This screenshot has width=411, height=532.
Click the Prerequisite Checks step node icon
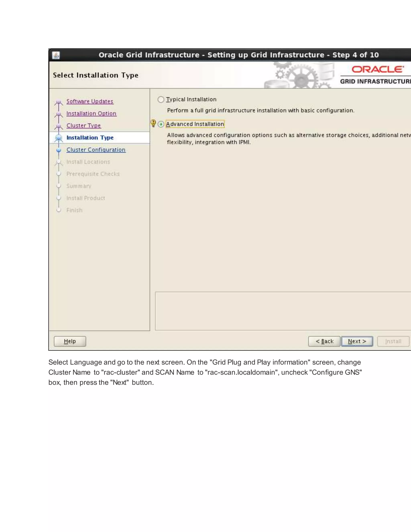(x=58, y=174)
